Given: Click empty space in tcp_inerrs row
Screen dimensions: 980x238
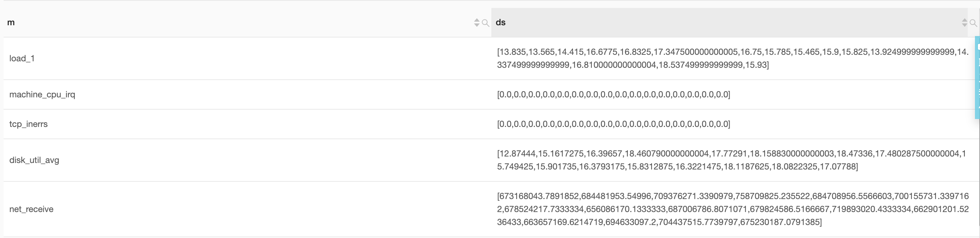Looking at the screenshot, I should pyautogui.click(x=266, y=124).
